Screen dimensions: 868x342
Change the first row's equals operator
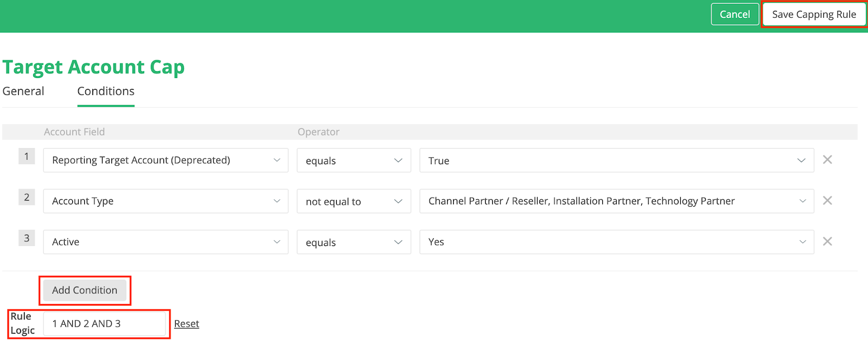(x=353, y=160)
